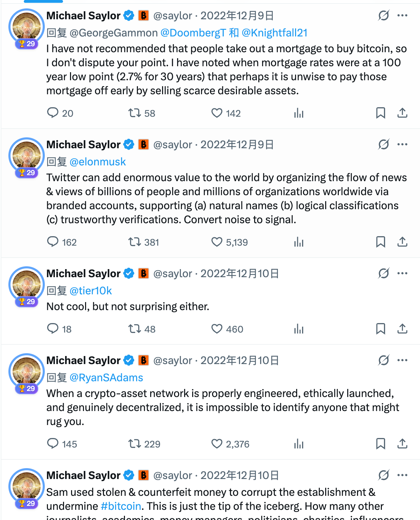Open more options on the mortgage tweet
This screenshot has width=420, height=520.
click(x=402, y=15)
